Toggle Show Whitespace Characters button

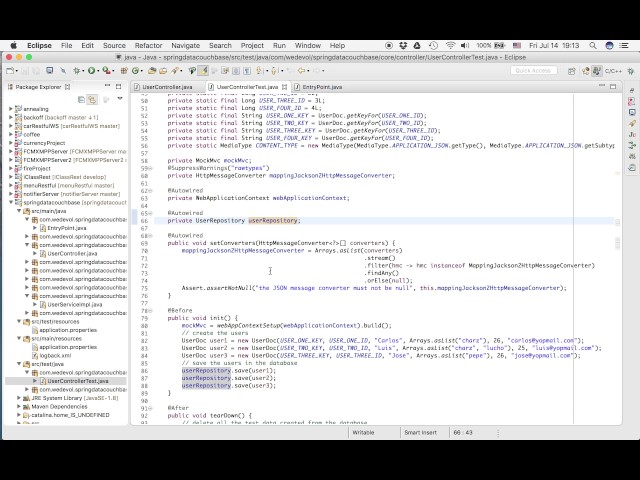pyautogui.click(x=247, y=71)
